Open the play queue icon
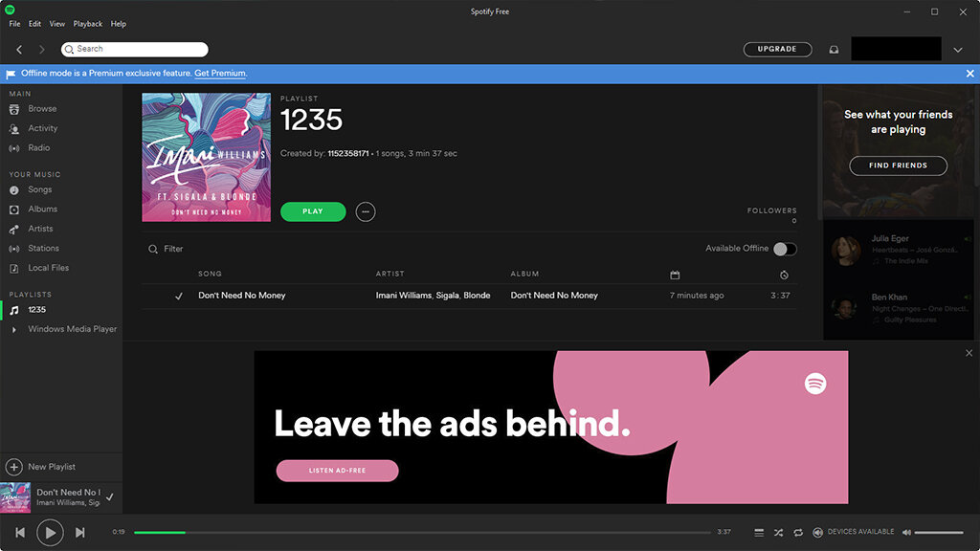Screen dimensions: 980x551 click(759, 532)
